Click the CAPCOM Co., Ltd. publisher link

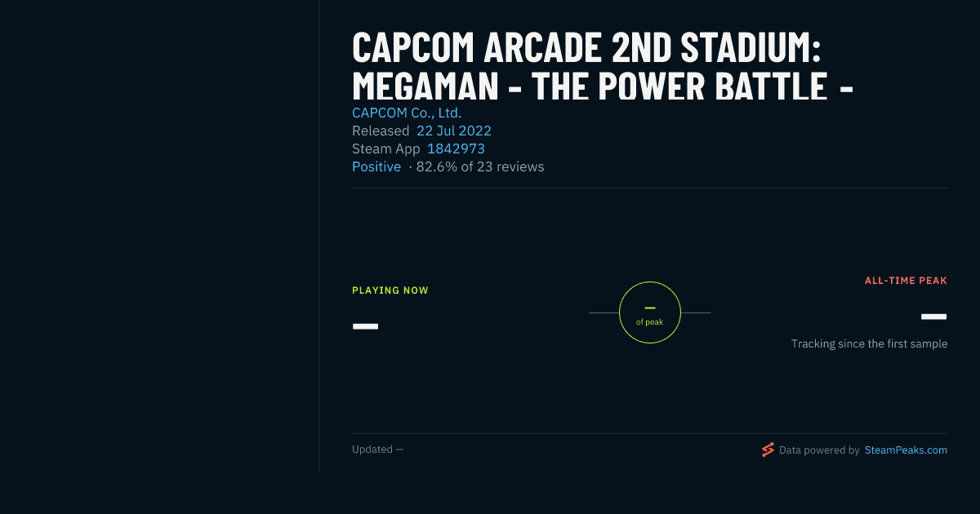tap(407, 113)
